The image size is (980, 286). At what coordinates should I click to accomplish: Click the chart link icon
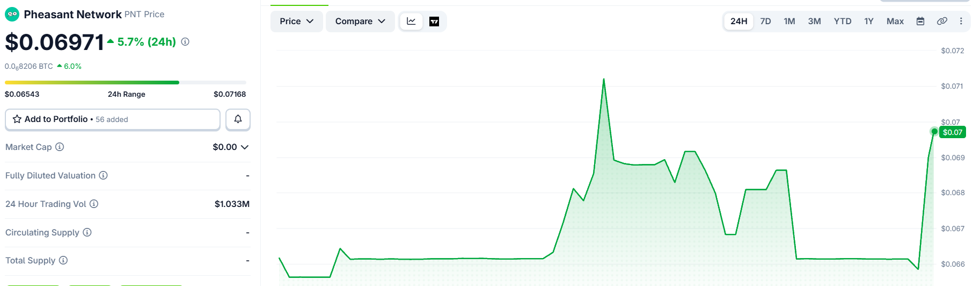[942, 21]
